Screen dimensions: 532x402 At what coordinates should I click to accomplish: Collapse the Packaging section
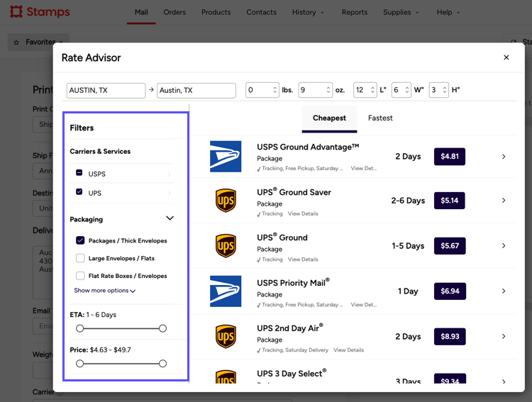click(x=170, y=218)
